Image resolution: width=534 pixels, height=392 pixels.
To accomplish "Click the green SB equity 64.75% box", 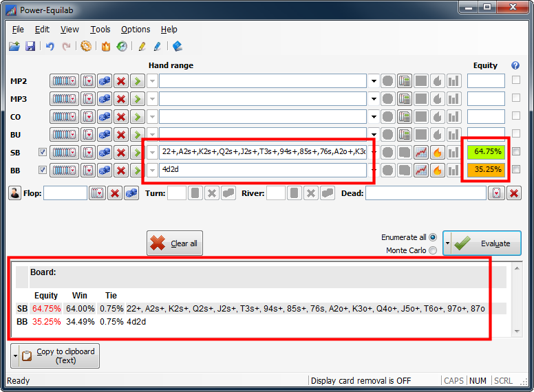I will tap(486, 152).
